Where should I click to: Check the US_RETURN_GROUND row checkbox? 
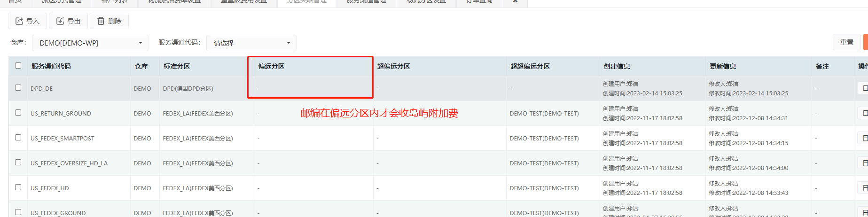pos(18,113)
